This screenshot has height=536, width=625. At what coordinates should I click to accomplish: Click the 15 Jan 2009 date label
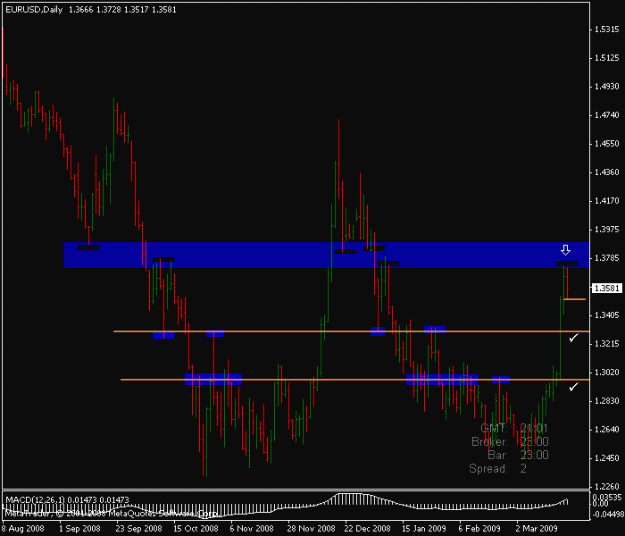click(424, 528)
